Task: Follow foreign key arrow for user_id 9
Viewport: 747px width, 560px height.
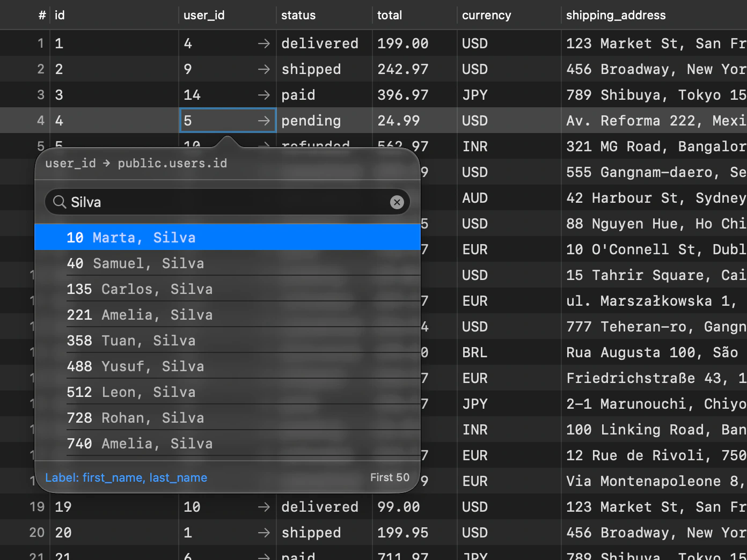Action: tap(263, 69)
